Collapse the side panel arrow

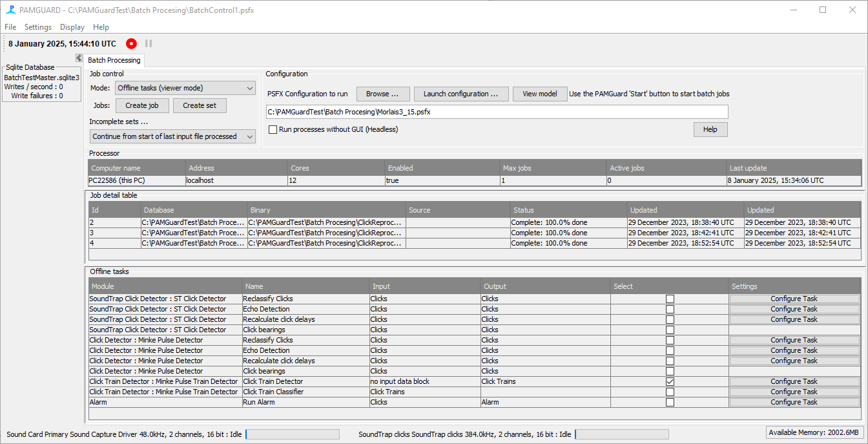[79, 58]
